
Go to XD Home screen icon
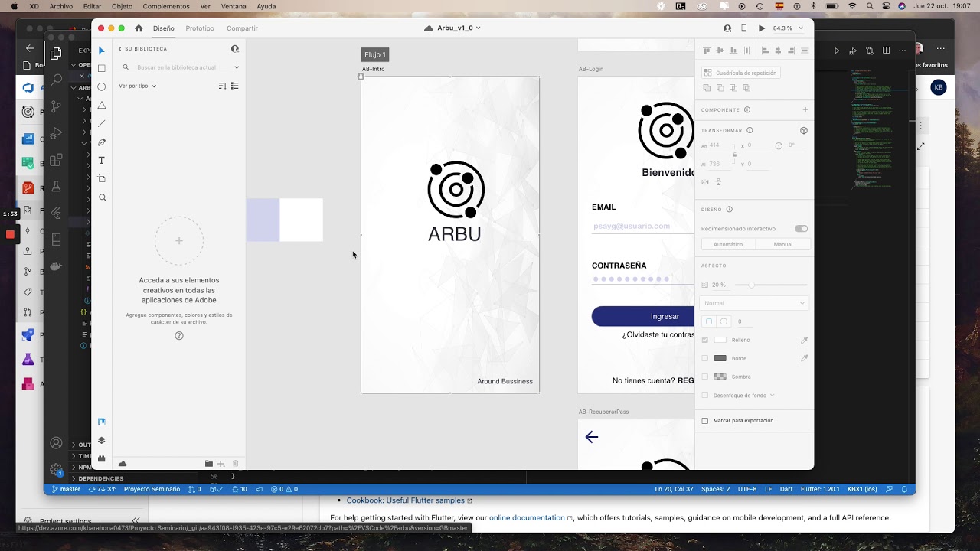139,28
